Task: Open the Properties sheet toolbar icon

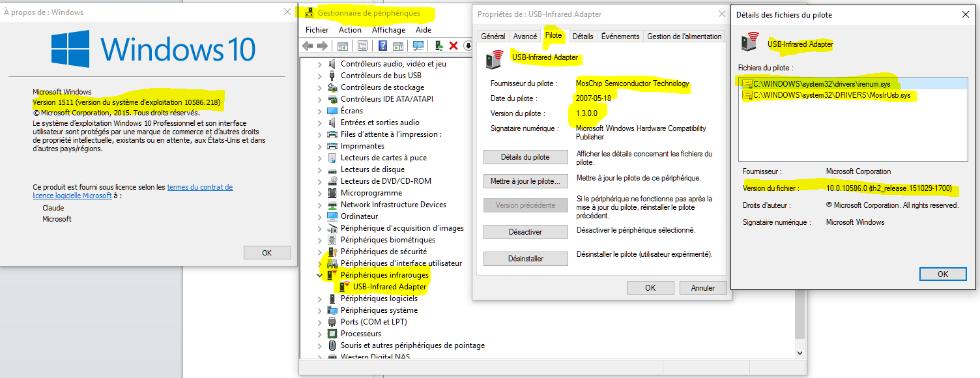Action: (362, 46)
